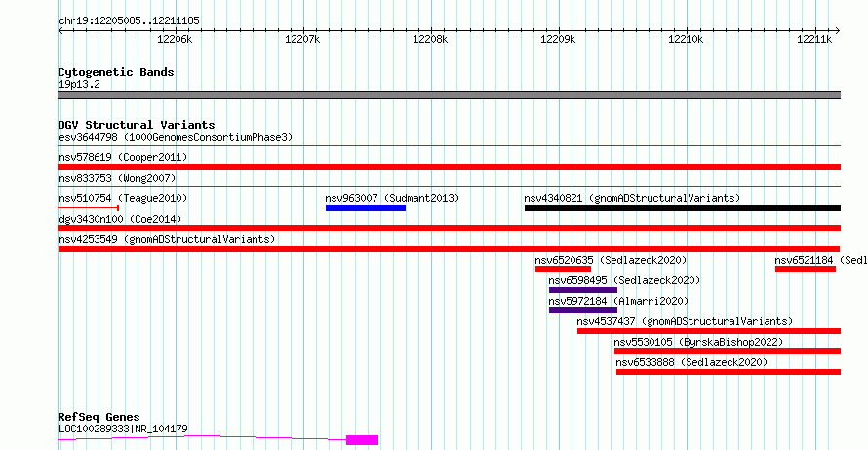Open the nsv510754 (Teague2010) label
The width and height of the screenshot is (868, 450).
click(x=123, y=198)
